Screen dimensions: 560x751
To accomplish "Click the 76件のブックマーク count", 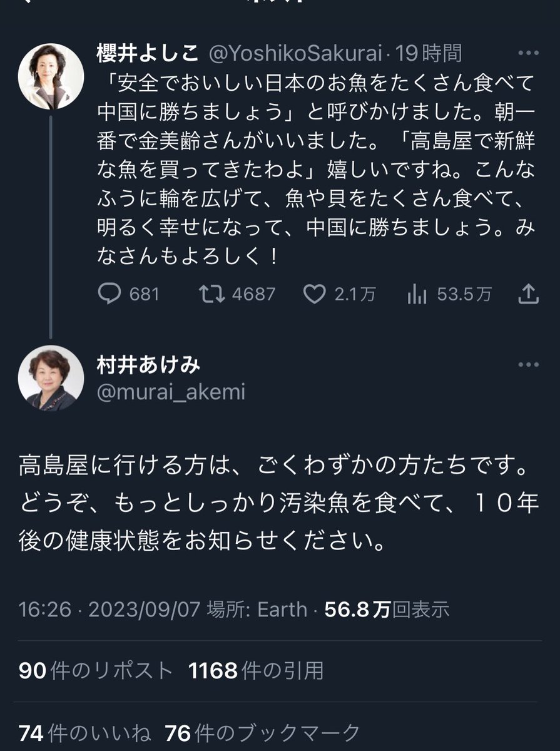I will 262,733.
